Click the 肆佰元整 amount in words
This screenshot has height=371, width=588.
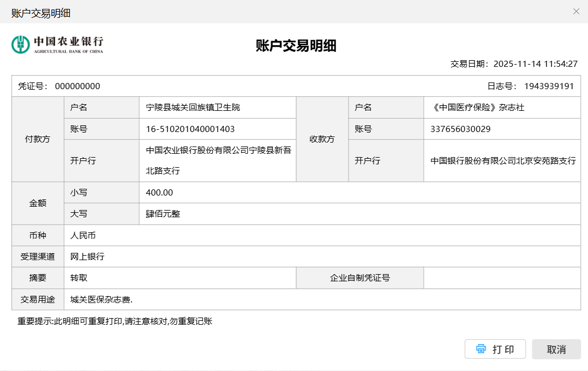point(163,214)
